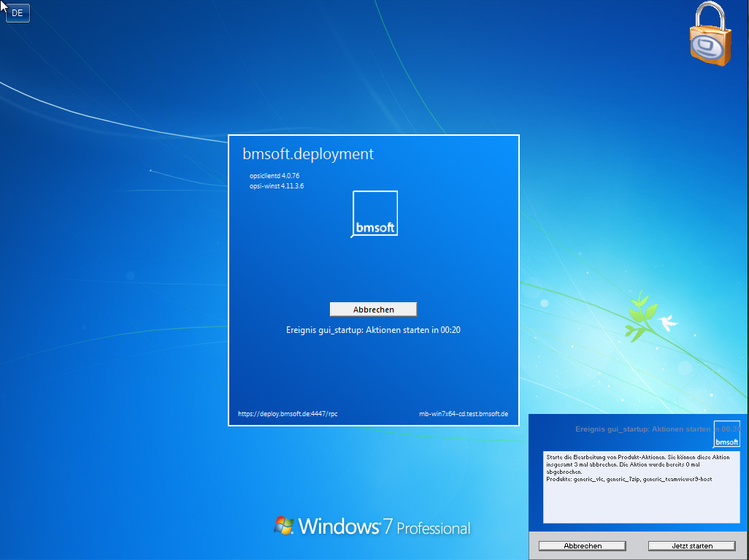The image size is (749, 560).
Task: Click Abbrechen in the bottom-right notification window
Action: pyautogui.click(x=583, y=545)
